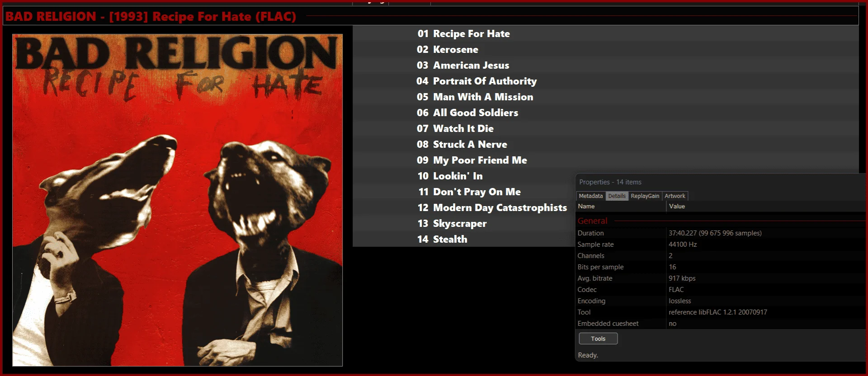
Task: Select the Encoding value lossless
Action: point(679,301)
